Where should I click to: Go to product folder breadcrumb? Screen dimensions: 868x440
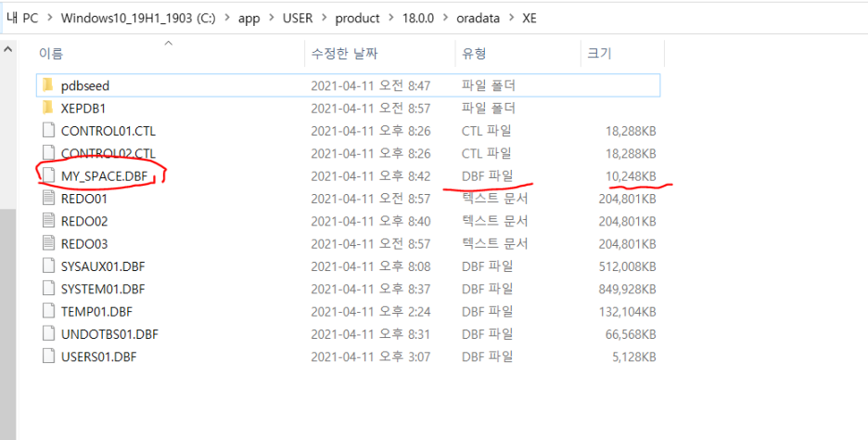point(358,18)
